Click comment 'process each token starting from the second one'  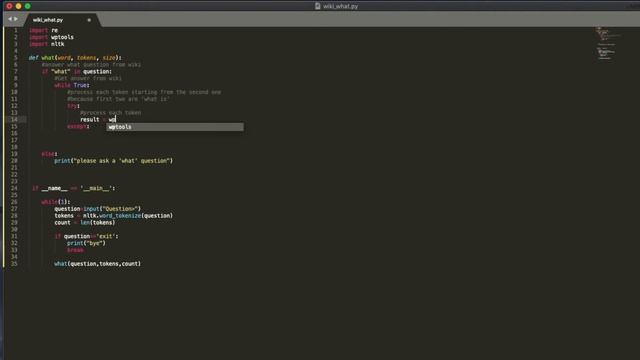point(144,92)
